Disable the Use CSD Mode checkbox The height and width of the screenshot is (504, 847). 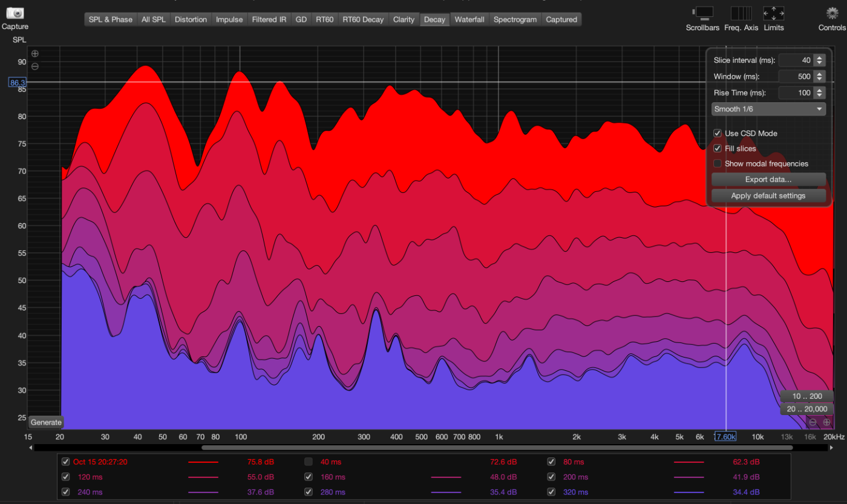point(718,133)
